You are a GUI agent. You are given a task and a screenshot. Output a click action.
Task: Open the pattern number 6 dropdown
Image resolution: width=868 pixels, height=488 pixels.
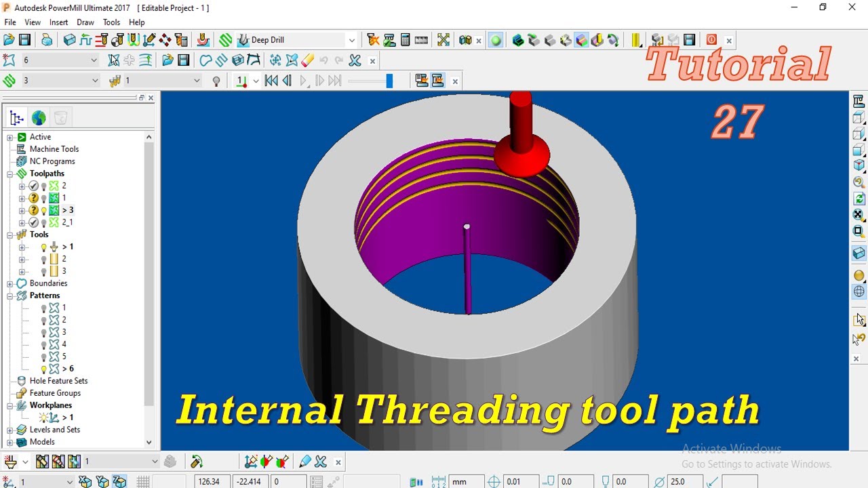click(x=94, y=60)
